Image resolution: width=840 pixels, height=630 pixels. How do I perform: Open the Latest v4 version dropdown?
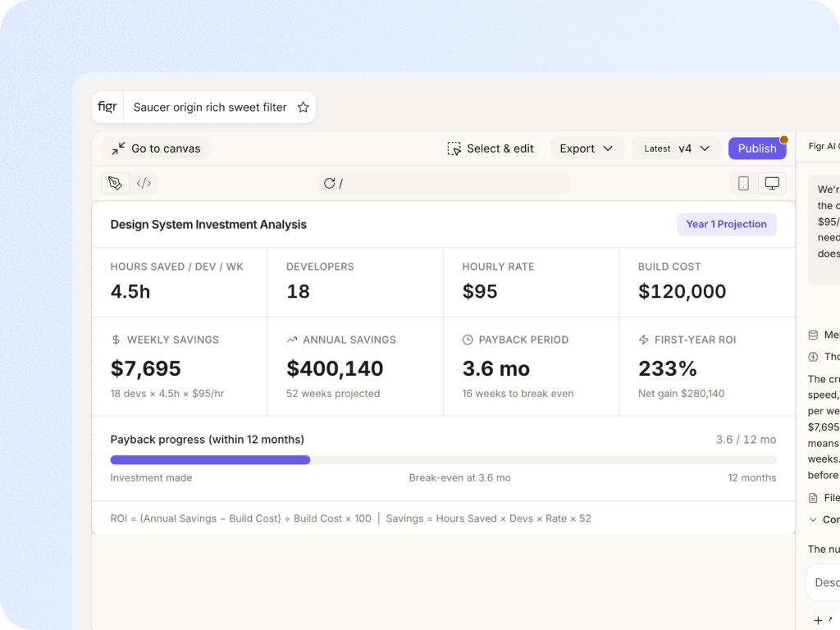(677, 148)
